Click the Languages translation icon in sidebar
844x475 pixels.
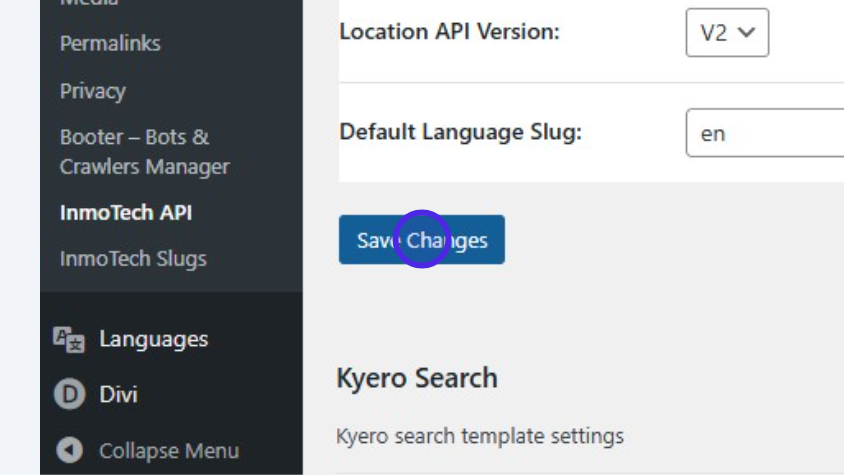pos(69,340)
